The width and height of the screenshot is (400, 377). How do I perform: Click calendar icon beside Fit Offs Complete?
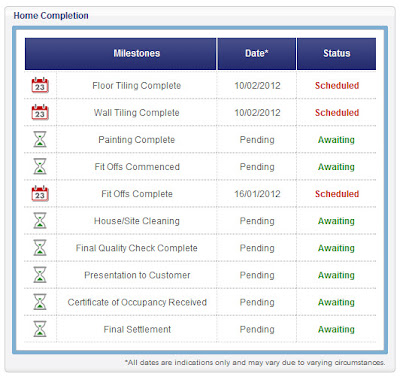[x=40, y=194]
